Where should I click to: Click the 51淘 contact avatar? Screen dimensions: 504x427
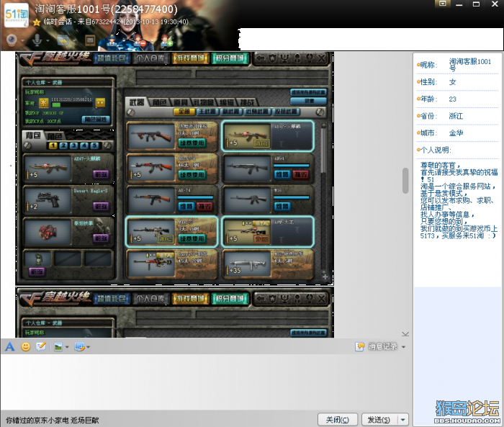pos(17,17)
